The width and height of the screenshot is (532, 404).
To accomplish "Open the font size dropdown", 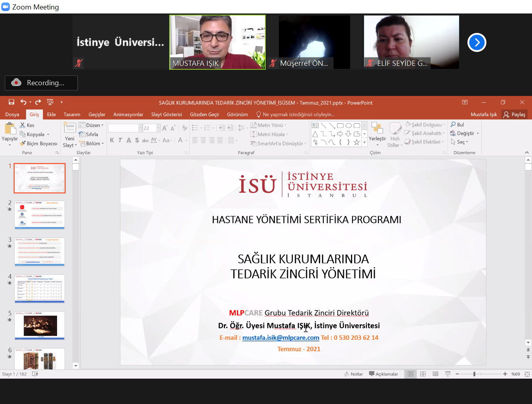I will (158, 128).
